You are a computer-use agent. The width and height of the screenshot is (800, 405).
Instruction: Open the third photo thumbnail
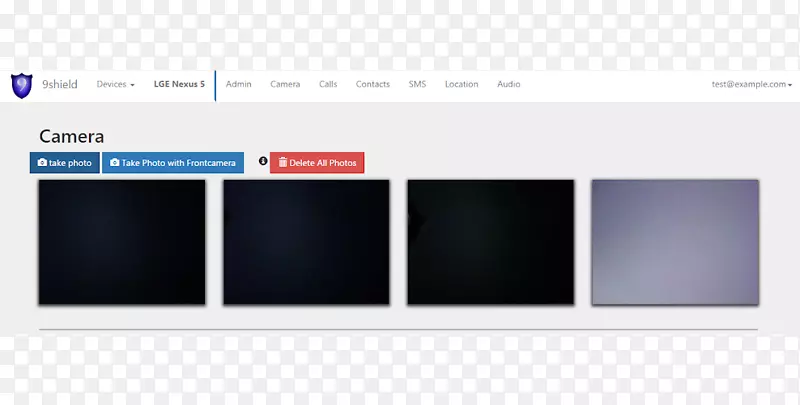pos(490,242)
